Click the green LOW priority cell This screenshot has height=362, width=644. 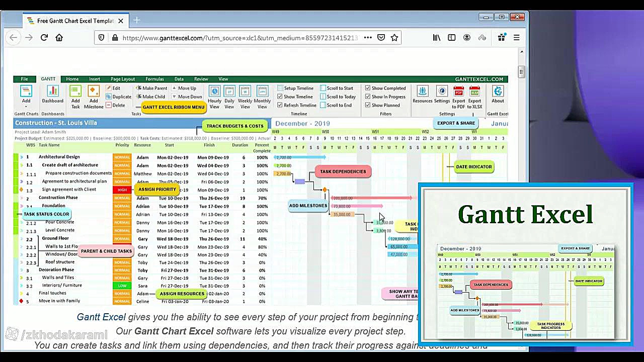point(122,286)
